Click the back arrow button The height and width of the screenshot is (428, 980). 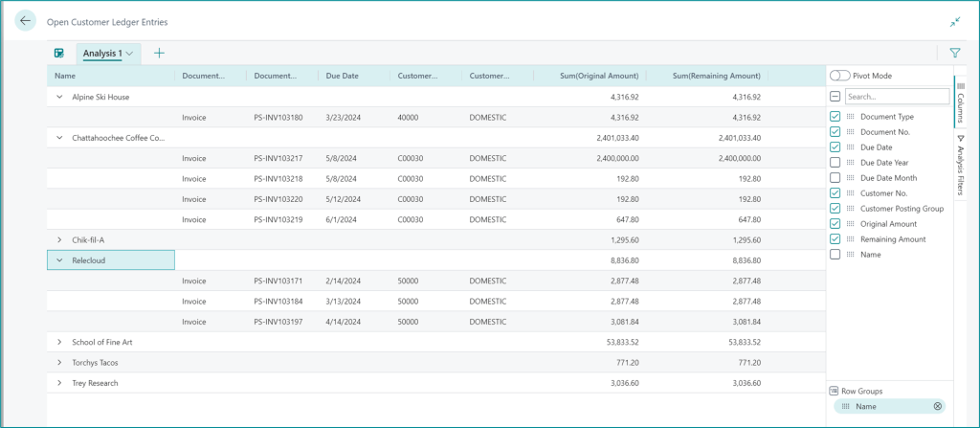pos(26,21)
